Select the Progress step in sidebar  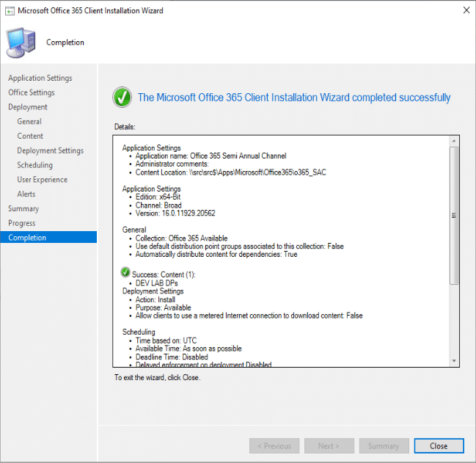click(21, 223)
